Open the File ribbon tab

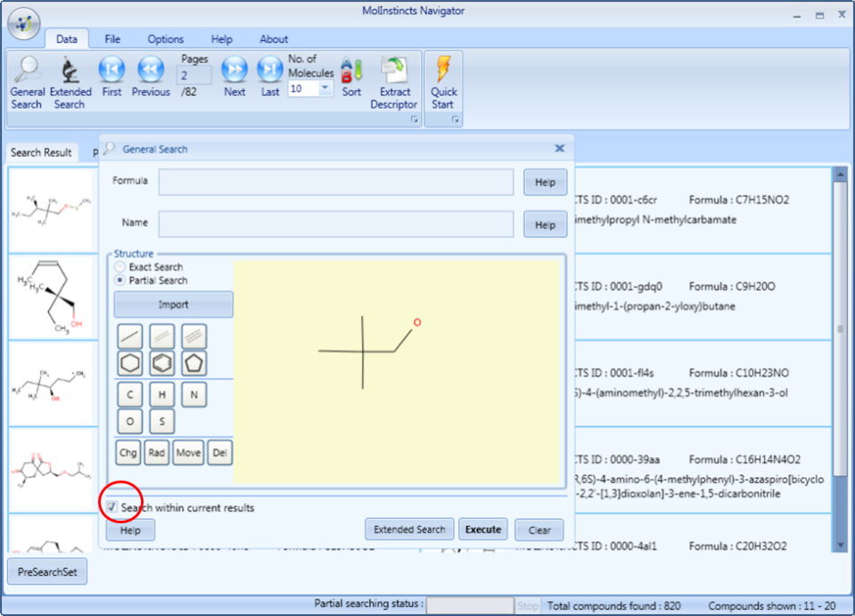[112, 38]
